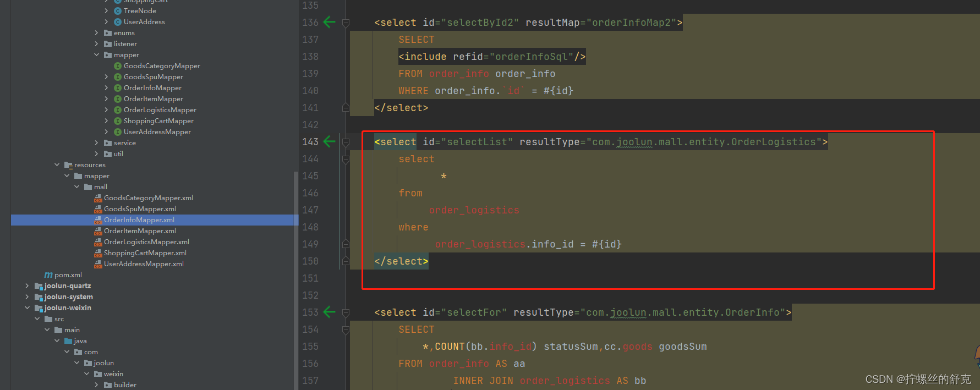Open GoodsSpuMapper.xml file
Image resolution: width=980 pixels, height=390 pixels.
pyautogui.click(x=140, y=208)
